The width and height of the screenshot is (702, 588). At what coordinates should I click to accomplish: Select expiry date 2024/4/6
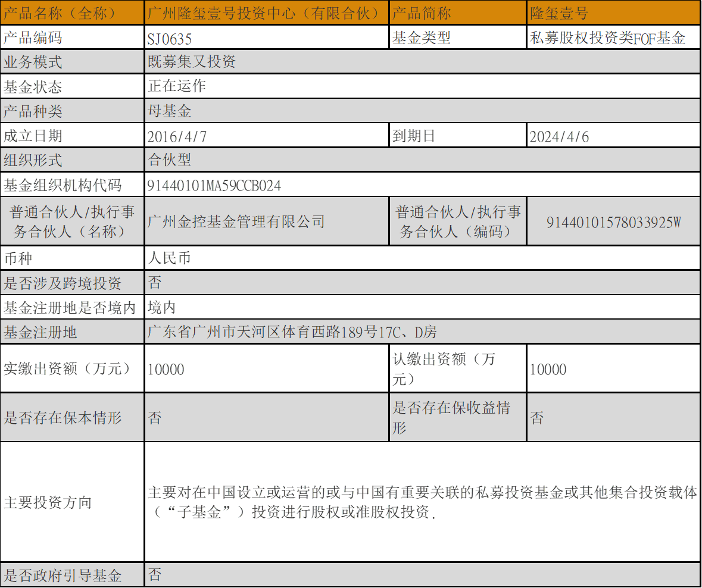pos(559,136)
